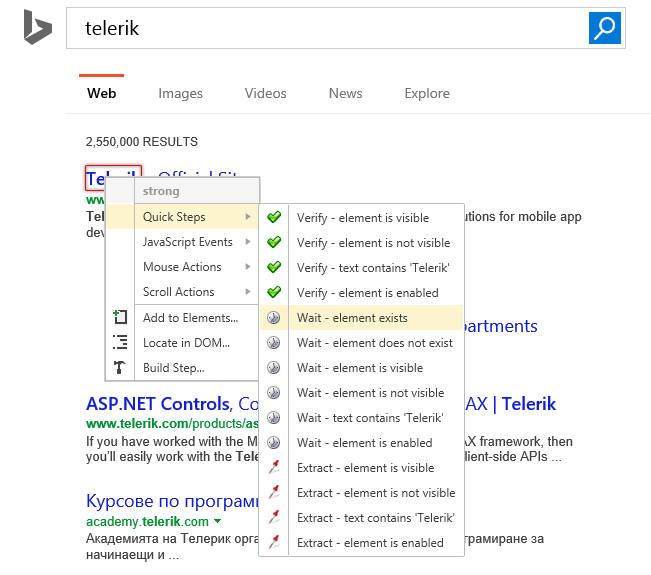Click the green checkmark beside 'Verify - element is visible'
This screenshot has height=575, width=651.
(274, 217)
